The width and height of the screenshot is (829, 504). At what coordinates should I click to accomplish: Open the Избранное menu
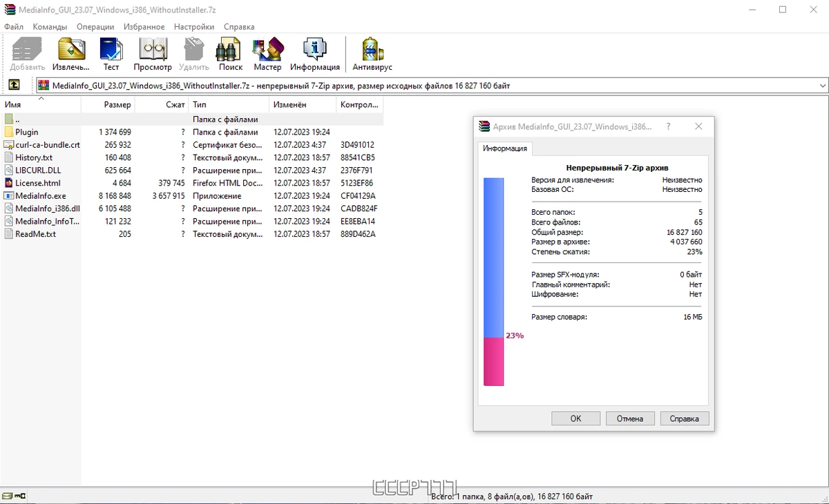pyautogui.click(x=144, y=27)
